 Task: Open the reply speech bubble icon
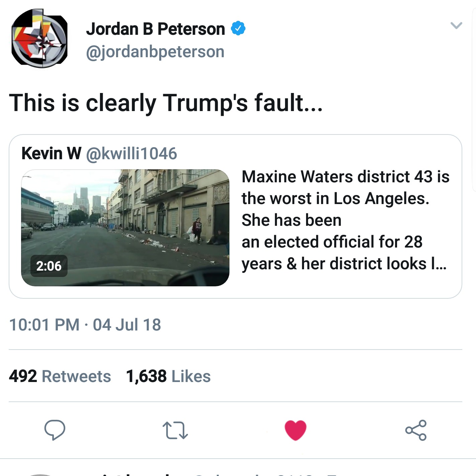(55, 430)
